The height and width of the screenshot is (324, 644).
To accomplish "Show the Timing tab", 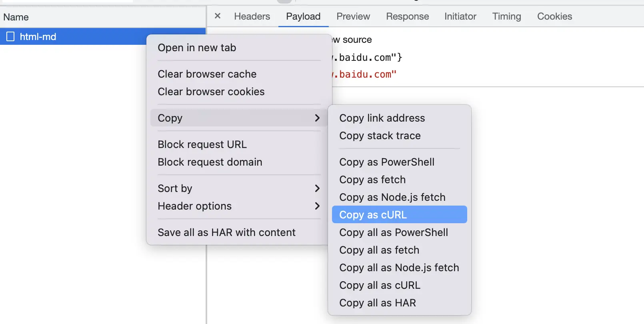I will tap(506, 16).
